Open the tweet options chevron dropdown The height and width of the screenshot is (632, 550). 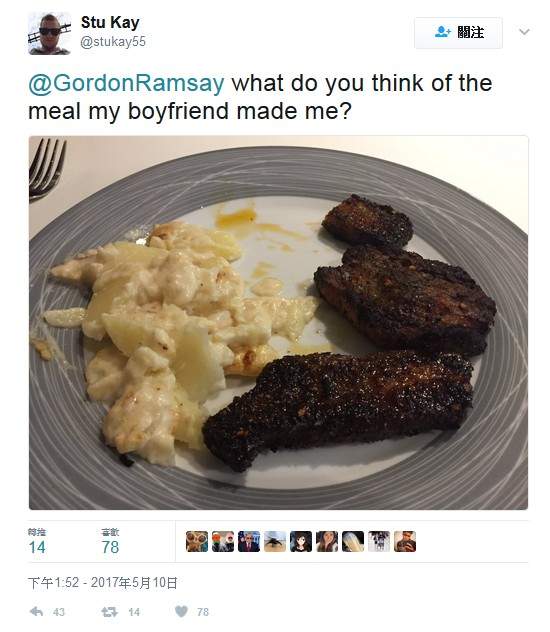coord(524,31)
